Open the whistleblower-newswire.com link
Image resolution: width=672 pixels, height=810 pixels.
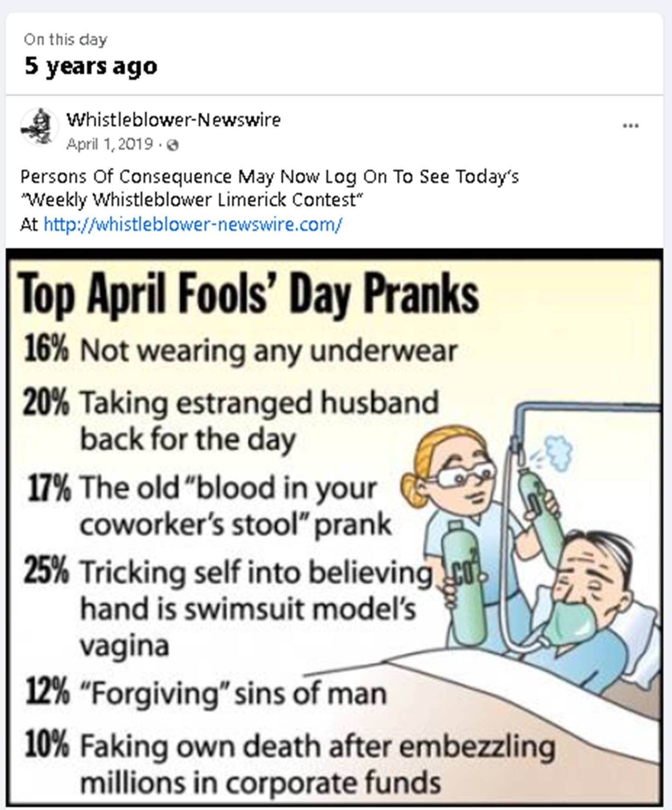tap(193, 225)
